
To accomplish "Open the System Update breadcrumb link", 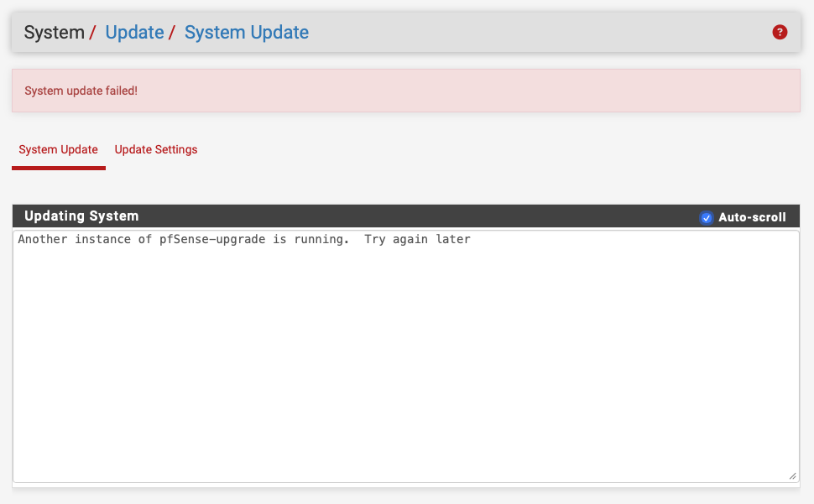I will [x=247, y=32].
